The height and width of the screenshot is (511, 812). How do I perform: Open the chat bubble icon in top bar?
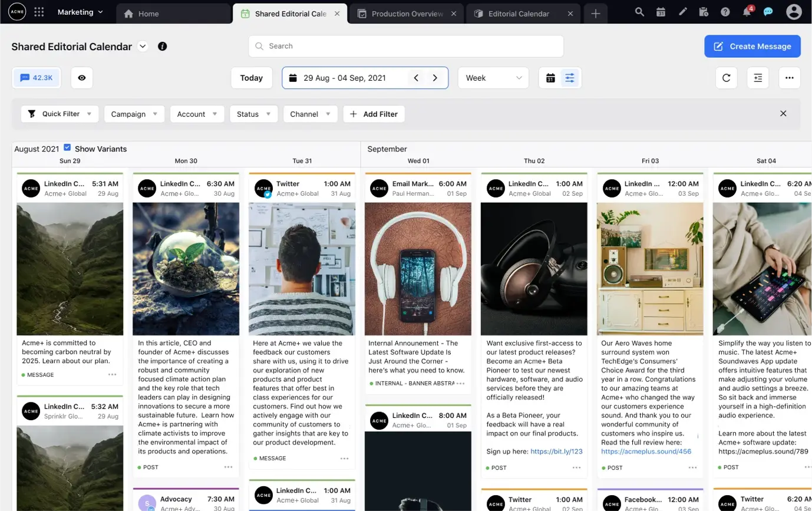click(768, 12)
